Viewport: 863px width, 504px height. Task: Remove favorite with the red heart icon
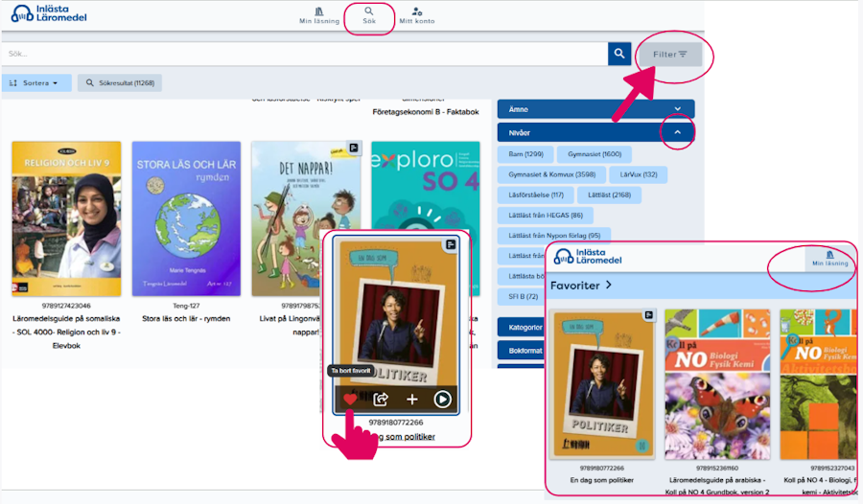(x=350, y=400)
